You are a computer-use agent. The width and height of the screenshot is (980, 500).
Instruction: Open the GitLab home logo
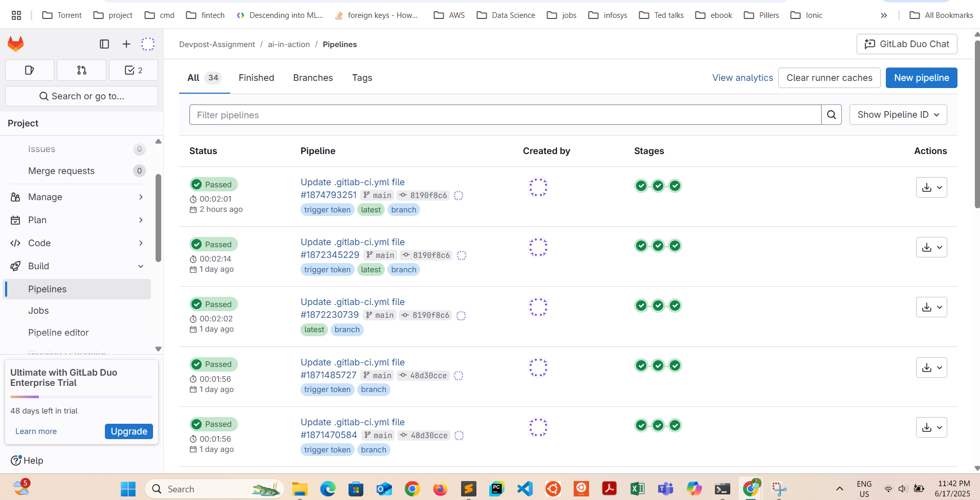16,44
